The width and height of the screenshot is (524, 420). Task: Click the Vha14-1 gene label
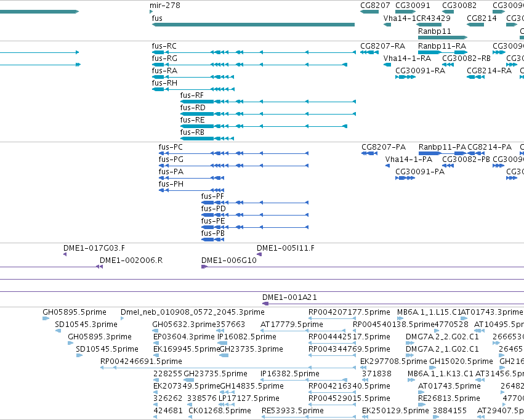[x=400, y=18]
